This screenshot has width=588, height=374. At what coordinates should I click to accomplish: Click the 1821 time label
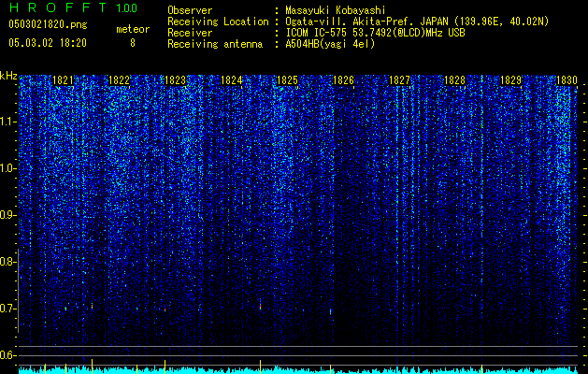[63, 80]
